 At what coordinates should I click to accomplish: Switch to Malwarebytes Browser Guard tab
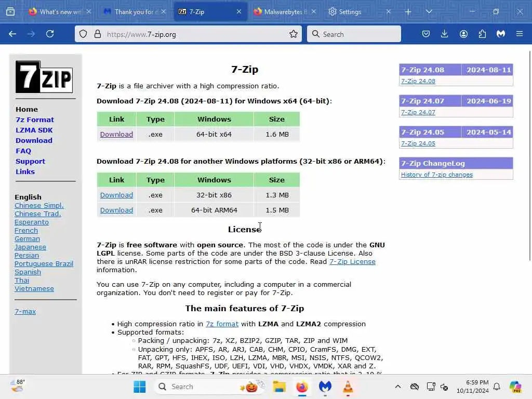[285, 12]
